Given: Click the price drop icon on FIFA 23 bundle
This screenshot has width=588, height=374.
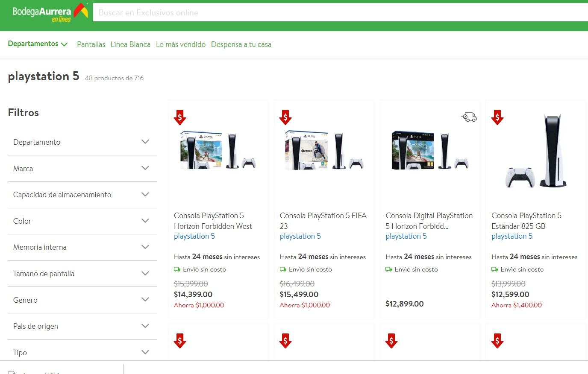Looking at the screenshot, I should (285, 117).
